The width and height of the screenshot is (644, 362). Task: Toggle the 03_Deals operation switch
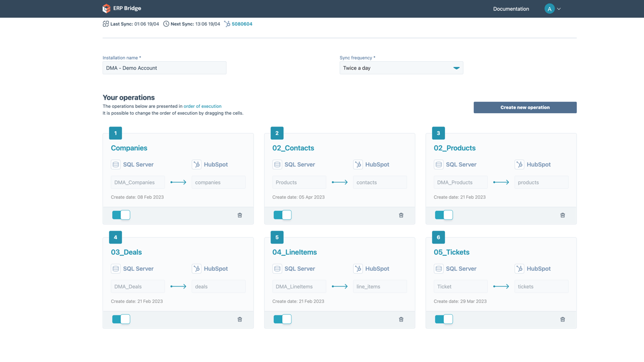coord(121,319)
